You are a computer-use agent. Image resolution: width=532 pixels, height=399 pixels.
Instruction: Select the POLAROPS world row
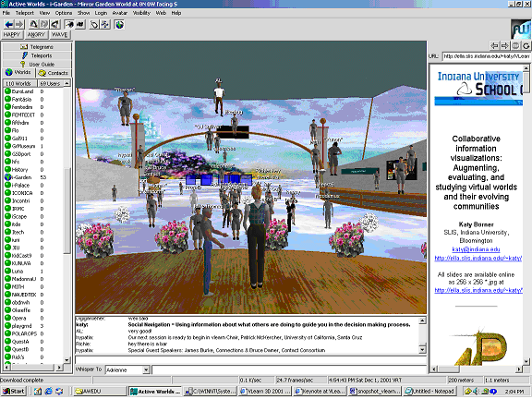pos(33,333)
